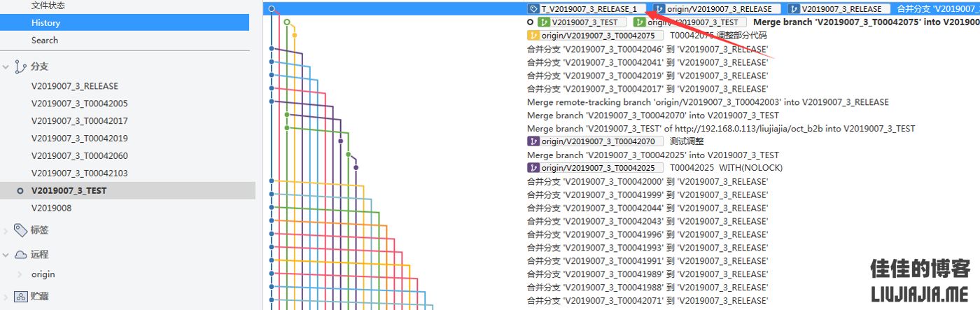The width and height of the screenshot is (980, 310).
Task: Click the 贮藏 stash icon in sidebar
Action: [20, 296]
